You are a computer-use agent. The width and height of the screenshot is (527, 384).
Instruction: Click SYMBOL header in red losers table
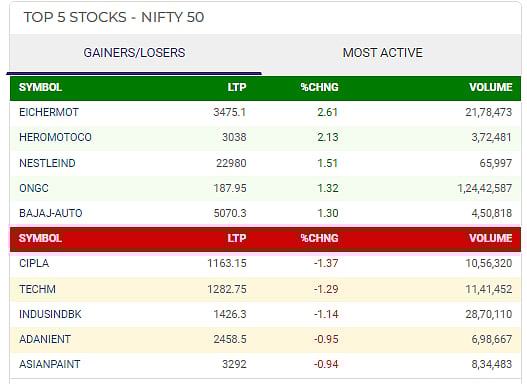pyautogui.click(x=40, y=238)
